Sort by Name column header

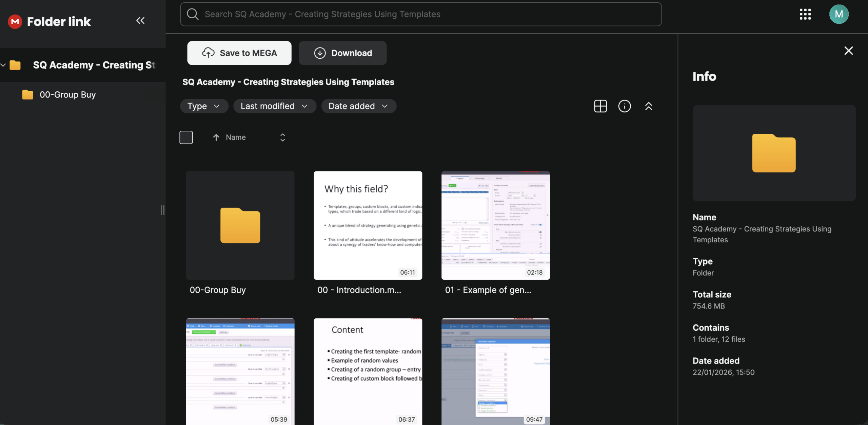[236, 137]
